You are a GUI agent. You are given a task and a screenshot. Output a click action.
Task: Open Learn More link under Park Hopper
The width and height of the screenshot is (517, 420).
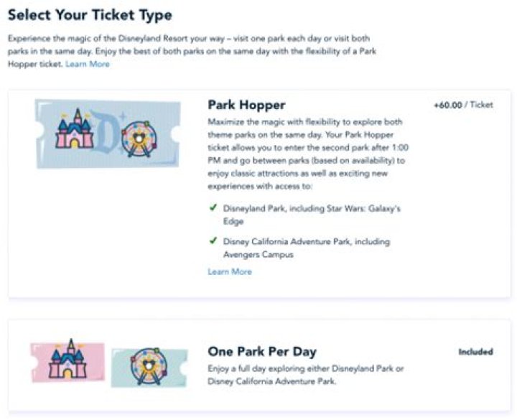230,271
